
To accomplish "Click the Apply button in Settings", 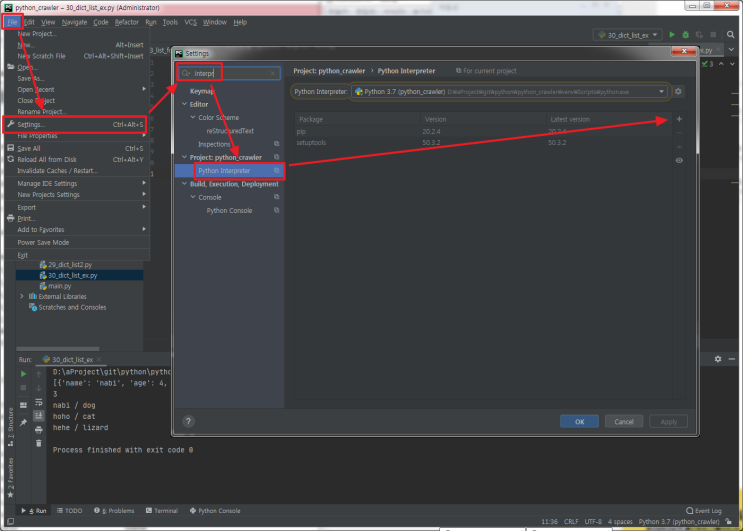I will tap(668, 422).
